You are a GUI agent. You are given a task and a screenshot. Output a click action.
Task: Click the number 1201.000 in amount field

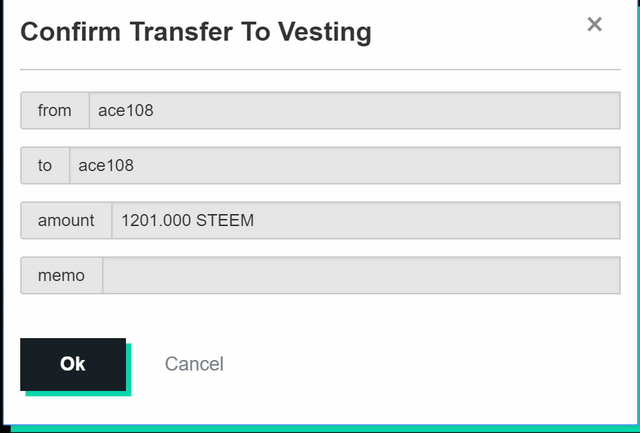click(153, 220)
